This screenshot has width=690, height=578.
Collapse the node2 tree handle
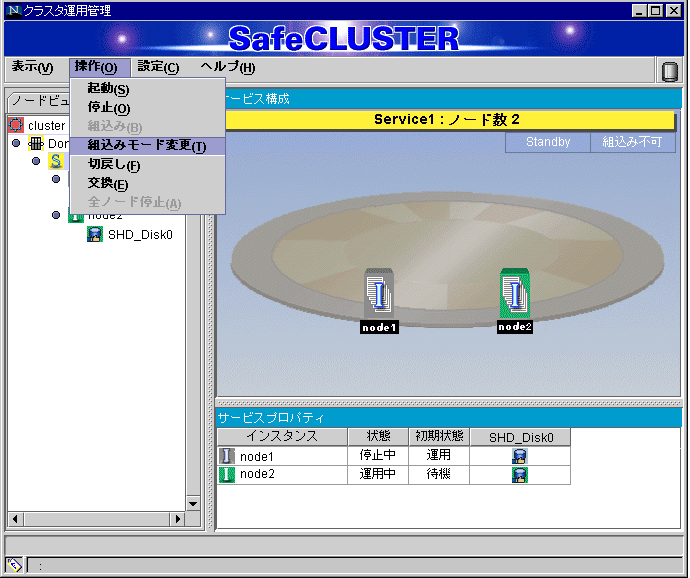[55, 215]
